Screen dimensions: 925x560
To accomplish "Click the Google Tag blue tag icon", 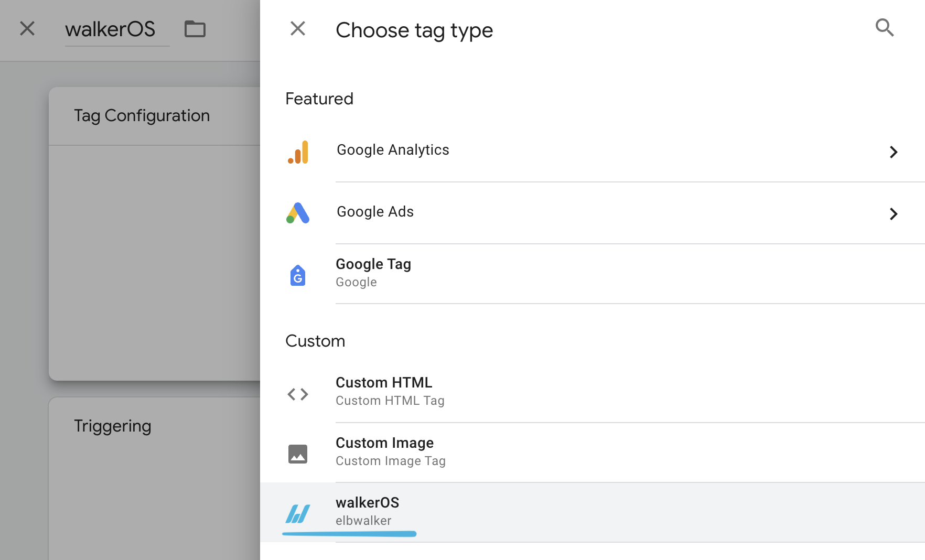I will pos(298,275).
